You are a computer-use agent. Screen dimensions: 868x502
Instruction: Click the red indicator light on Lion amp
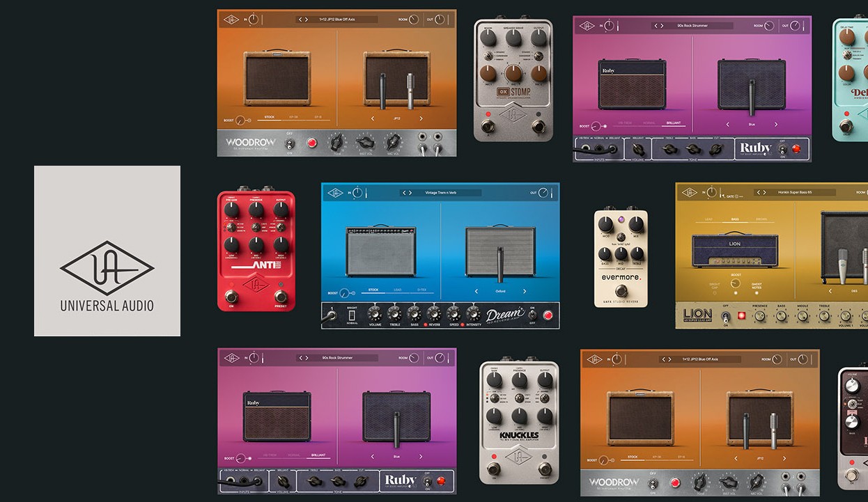pos(741,315)
